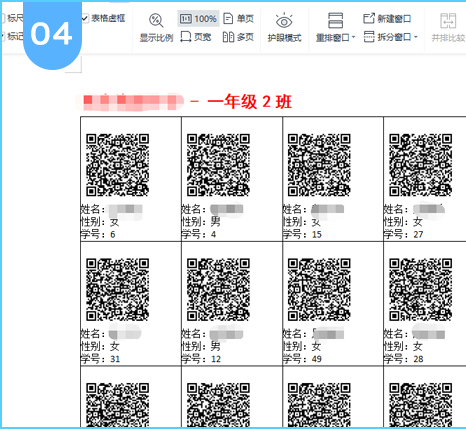Select the QR code for 学号 12

pyautogui.click(x=218, y=290)
